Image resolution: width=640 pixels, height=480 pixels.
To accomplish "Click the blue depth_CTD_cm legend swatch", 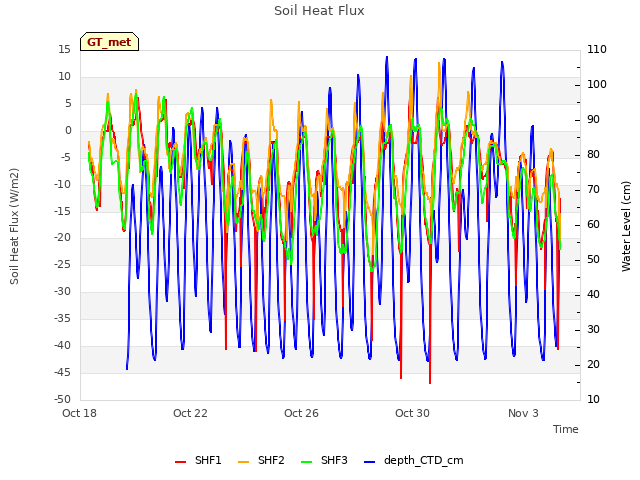I will [369, 462].
